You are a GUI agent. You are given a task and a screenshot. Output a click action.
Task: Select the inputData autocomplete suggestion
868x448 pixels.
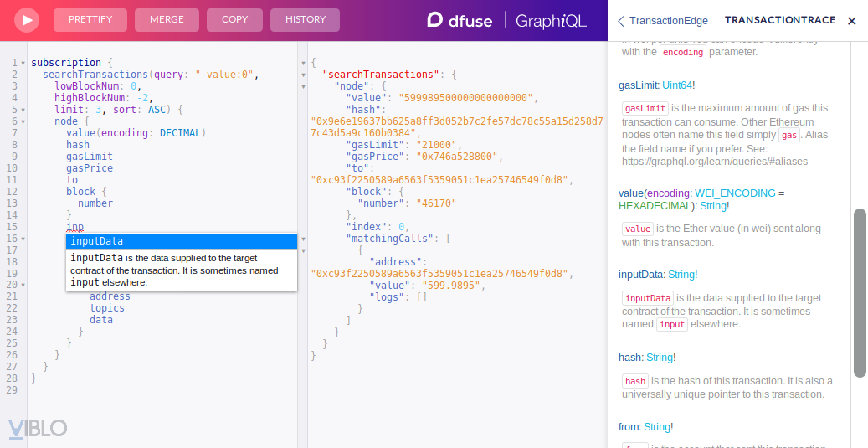point(182,241)
